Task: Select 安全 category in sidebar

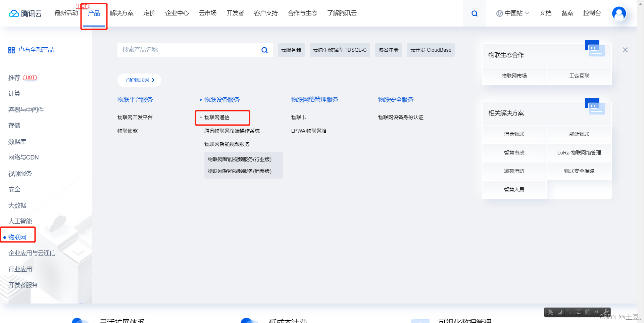Action: point(14,189)
